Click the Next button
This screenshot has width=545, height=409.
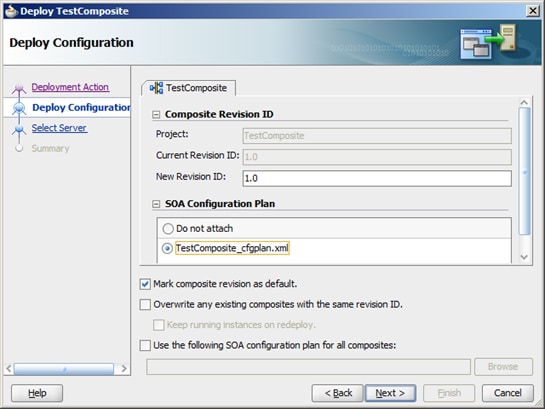(390, 393)
